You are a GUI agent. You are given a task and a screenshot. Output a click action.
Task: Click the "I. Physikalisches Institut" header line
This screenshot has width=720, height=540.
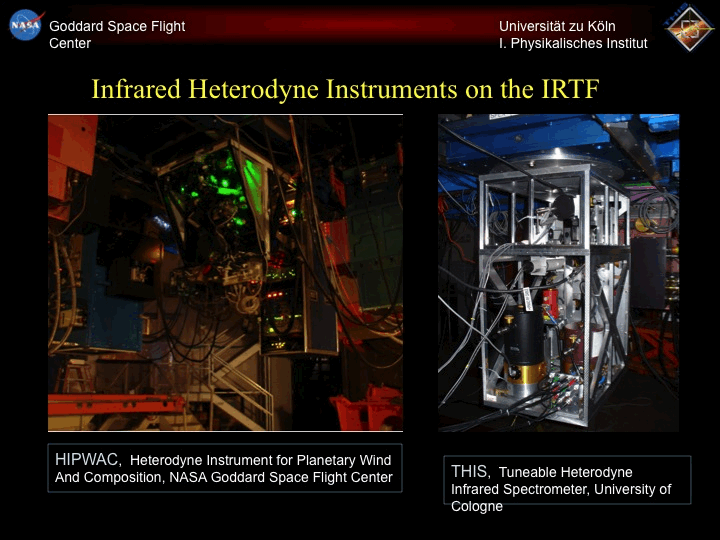coord(573,43)
